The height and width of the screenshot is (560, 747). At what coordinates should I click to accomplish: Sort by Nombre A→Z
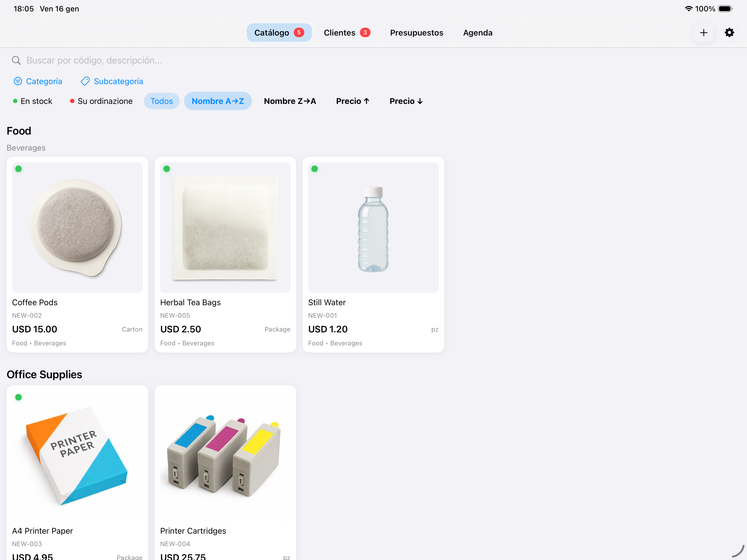(218, 101)
